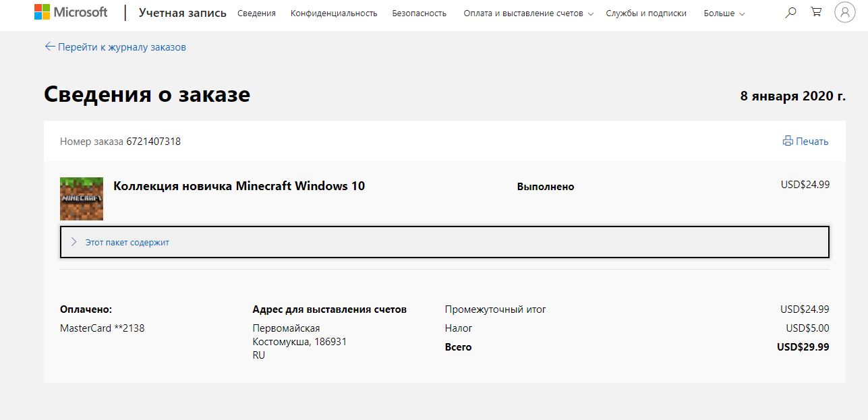Click the date '8 января 2020 г.'
Image resolution: width=868 pixels, height=420 pixels.
pyautogui.click(x=793, y=96)
